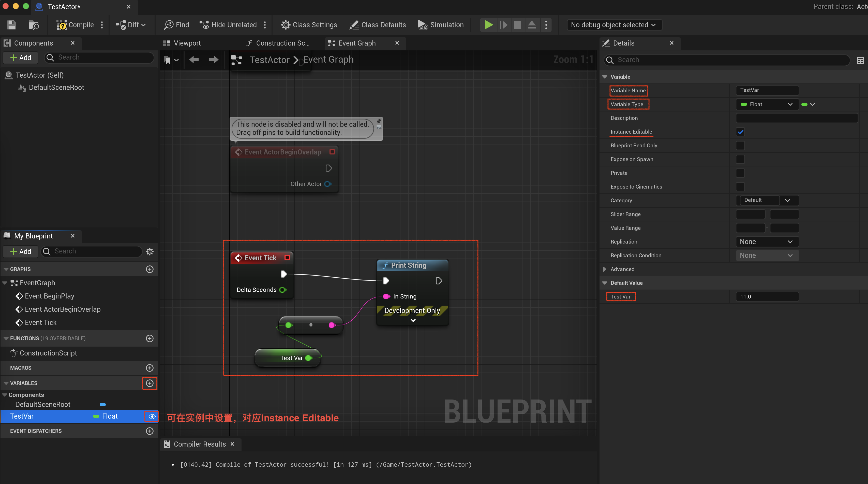Select the Components panel tab
Screen dimensions: 868x484
click(x=33, y=43)
